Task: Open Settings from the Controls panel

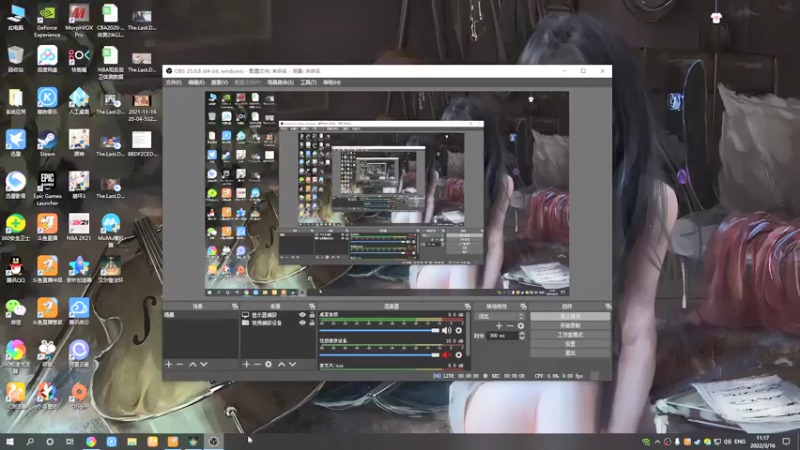Action: click(570, 344)
